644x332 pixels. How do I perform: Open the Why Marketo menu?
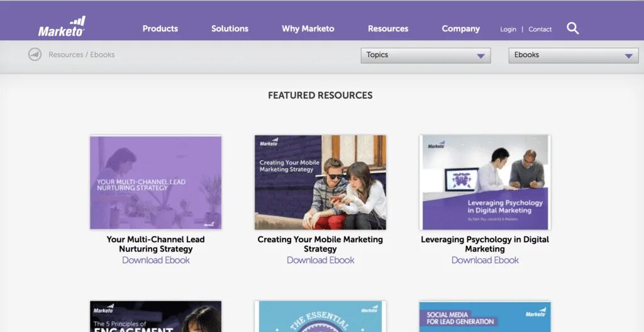click(x=308, y=29)
